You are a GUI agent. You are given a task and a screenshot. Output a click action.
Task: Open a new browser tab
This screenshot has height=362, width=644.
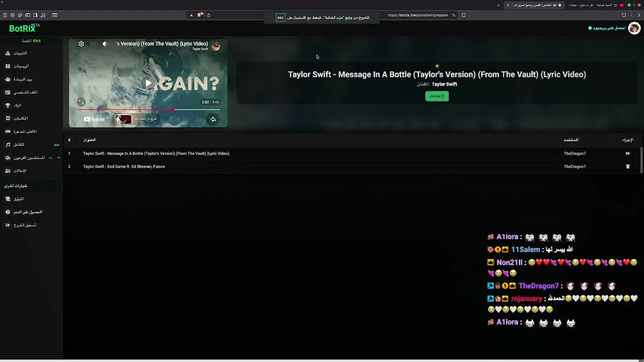coord(499,5)
